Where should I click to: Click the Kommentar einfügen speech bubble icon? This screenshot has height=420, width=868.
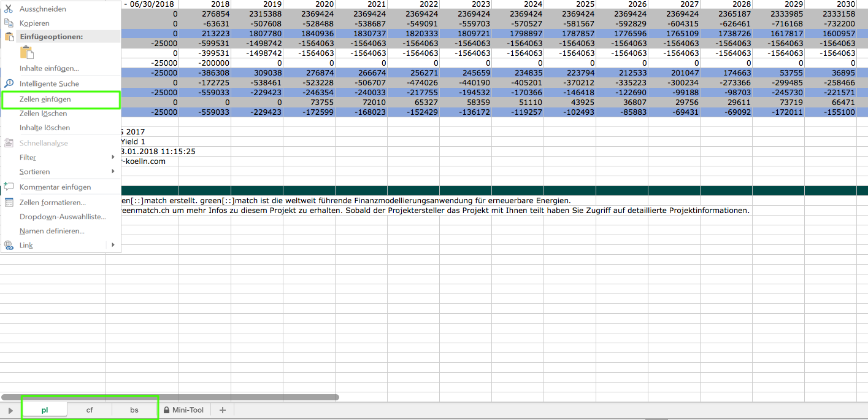[9, 187]
